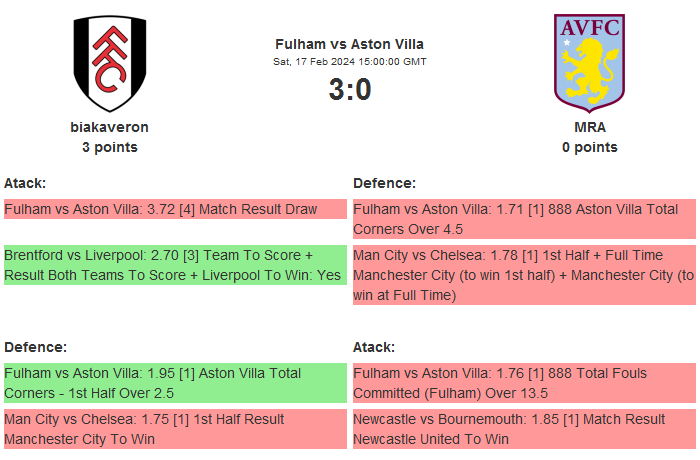Click MRA's "0 points" label
700x460 pixels.
[590, 147]
